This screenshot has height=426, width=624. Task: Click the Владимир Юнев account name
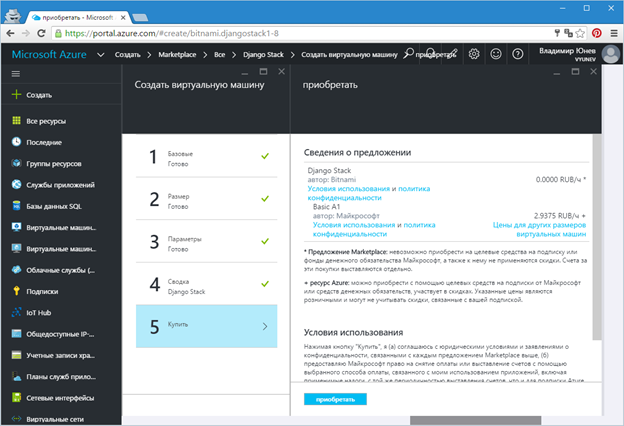click(567, 51)
